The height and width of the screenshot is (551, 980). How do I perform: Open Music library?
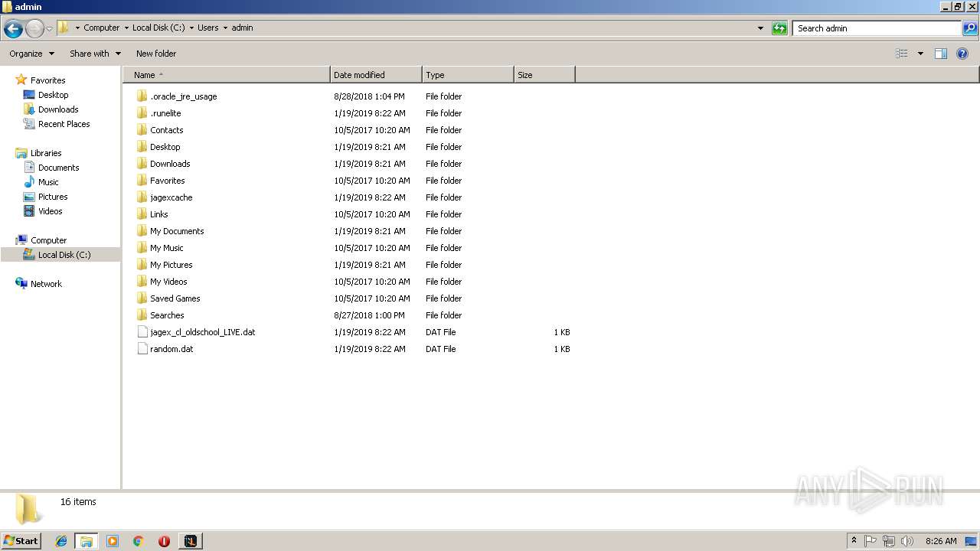click(x=48, y=182)
